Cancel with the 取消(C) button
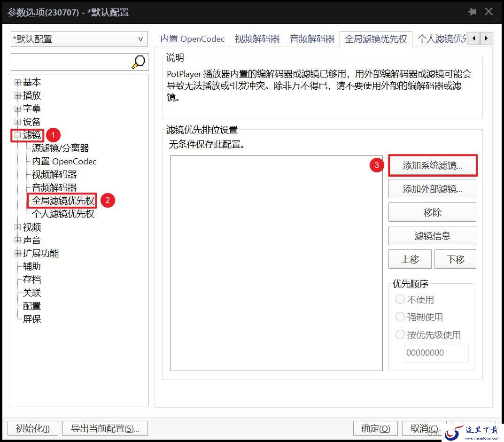Screen dimensions: 504x442 [424, 428]
